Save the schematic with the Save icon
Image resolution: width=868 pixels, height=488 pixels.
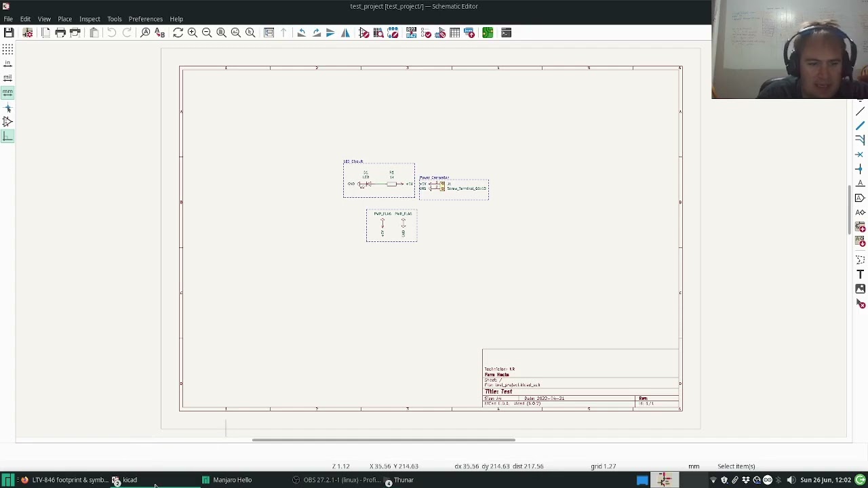pos(9,33)
